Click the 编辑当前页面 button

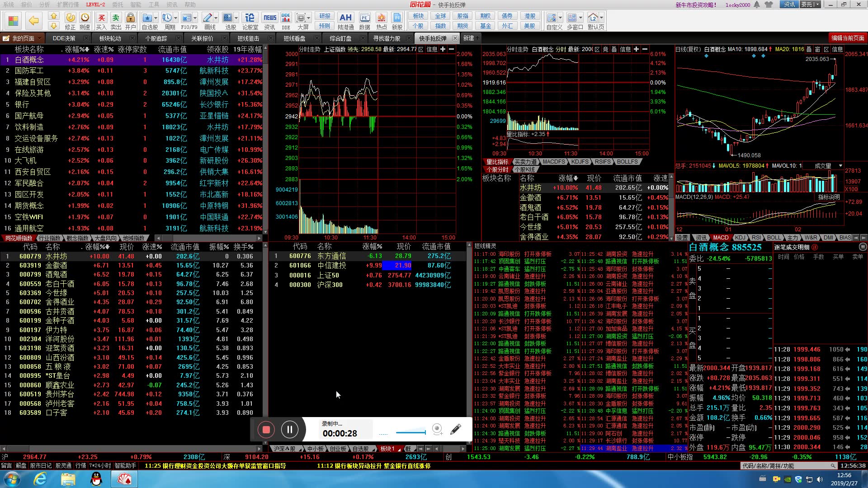(848, 38)
